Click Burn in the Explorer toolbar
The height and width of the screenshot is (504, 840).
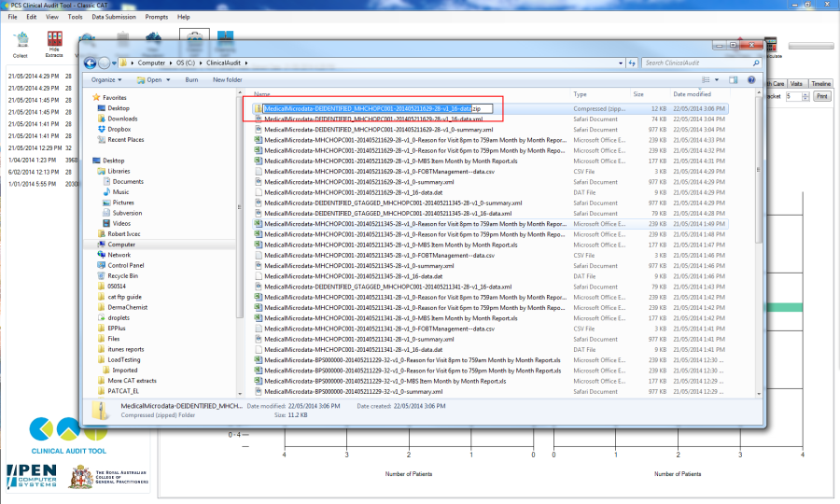point(191,80)
